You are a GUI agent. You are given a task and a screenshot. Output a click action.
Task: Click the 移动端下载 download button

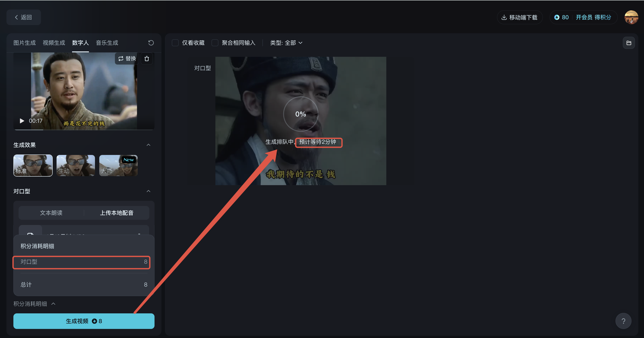click(519, 17)
